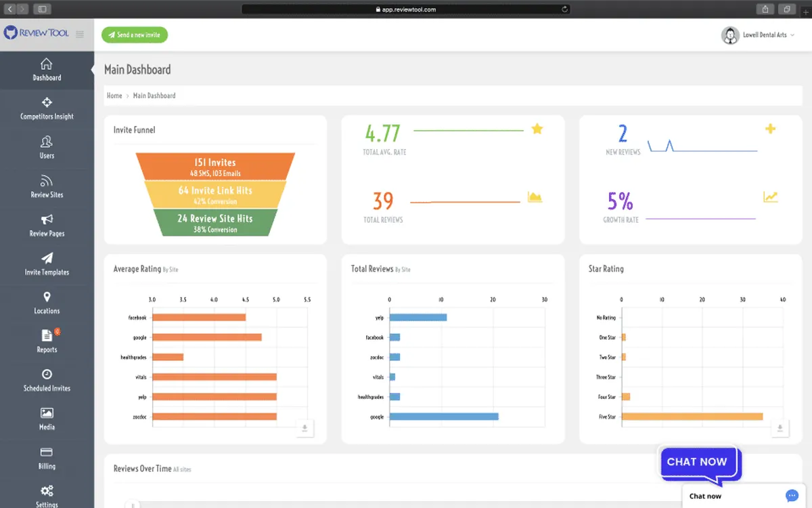This screenshot has height=508, width=812.
Task: Navigate to Home via the breadcrumb
Action: click(114, 96)
